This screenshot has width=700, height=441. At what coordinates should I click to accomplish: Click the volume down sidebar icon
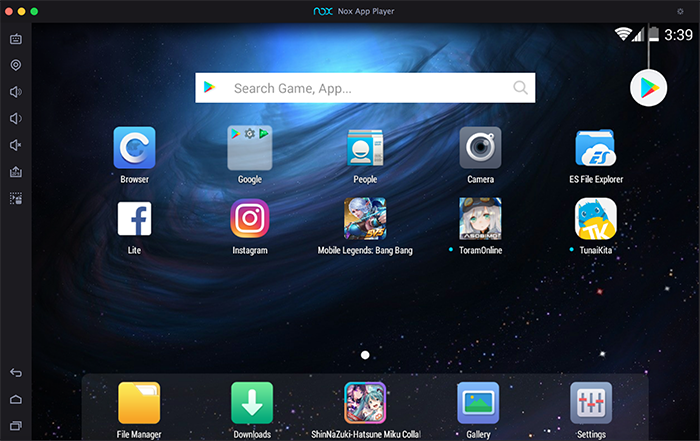[16, 118]
